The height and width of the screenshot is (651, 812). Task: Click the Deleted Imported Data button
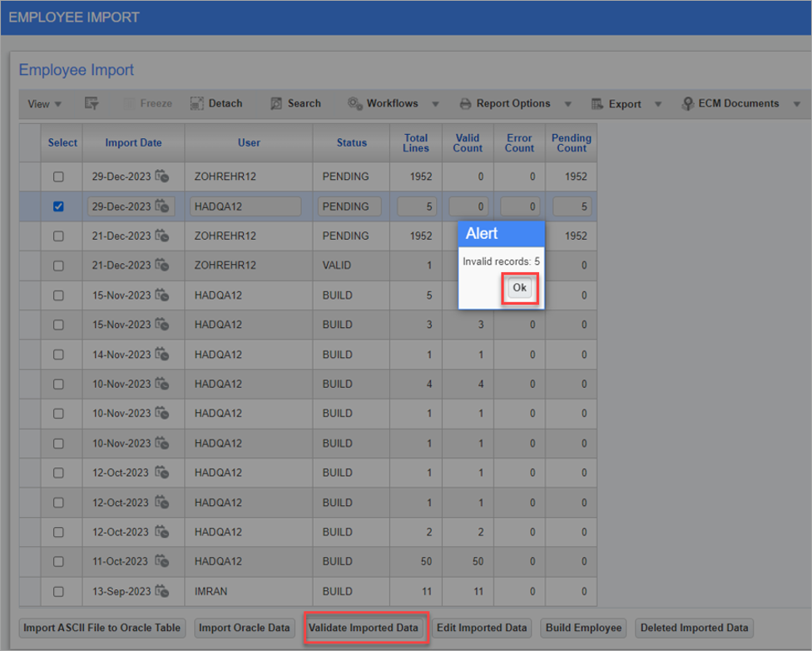coord(695,628)
